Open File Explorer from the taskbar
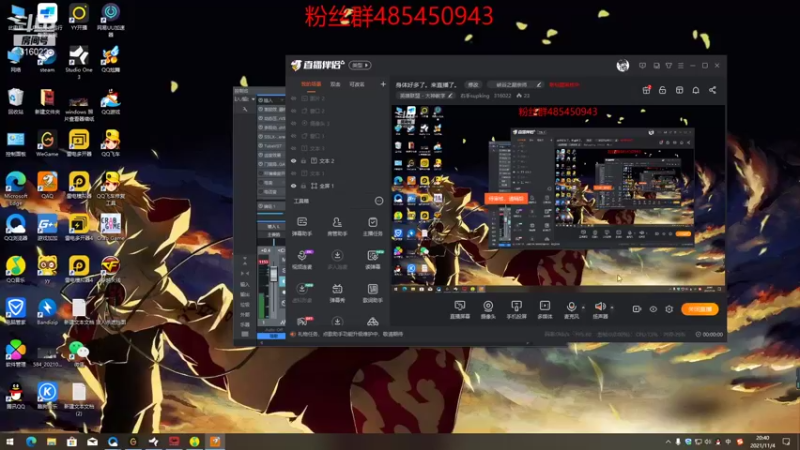Screen dimensions: 800x450 [x=51, y=441]
